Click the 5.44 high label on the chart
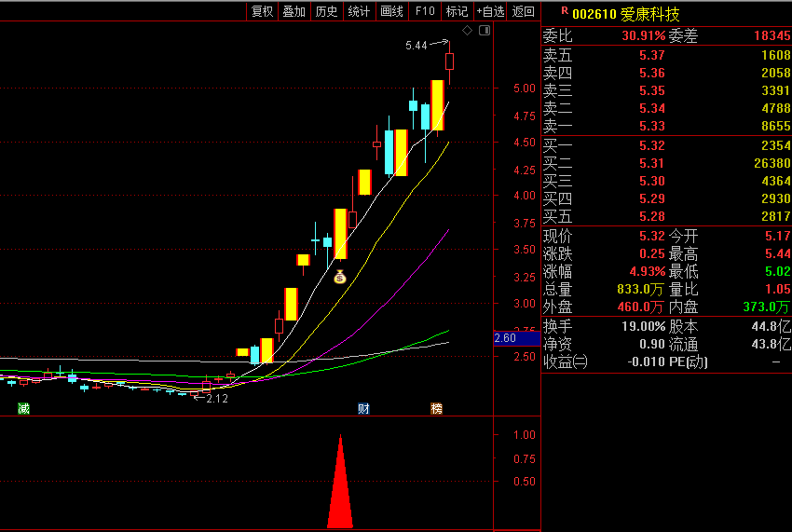 coord(416,46)
